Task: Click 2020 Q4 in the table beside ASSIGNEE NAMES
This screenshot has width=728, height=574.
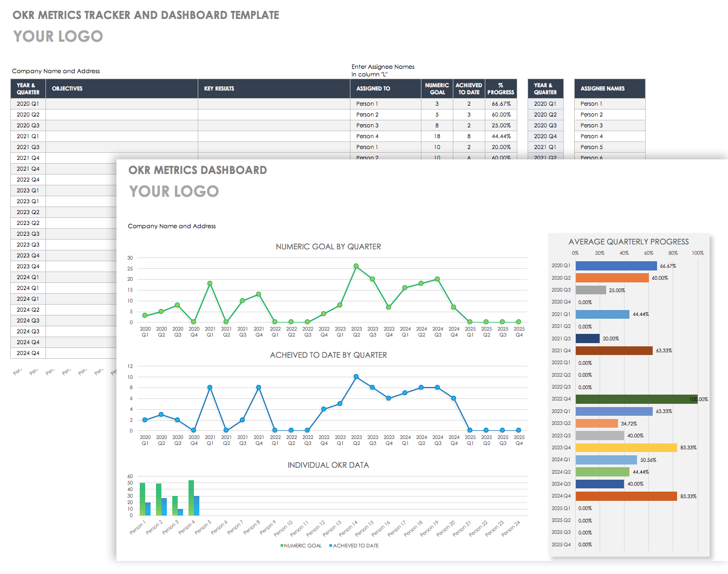Action: (545, 136)
